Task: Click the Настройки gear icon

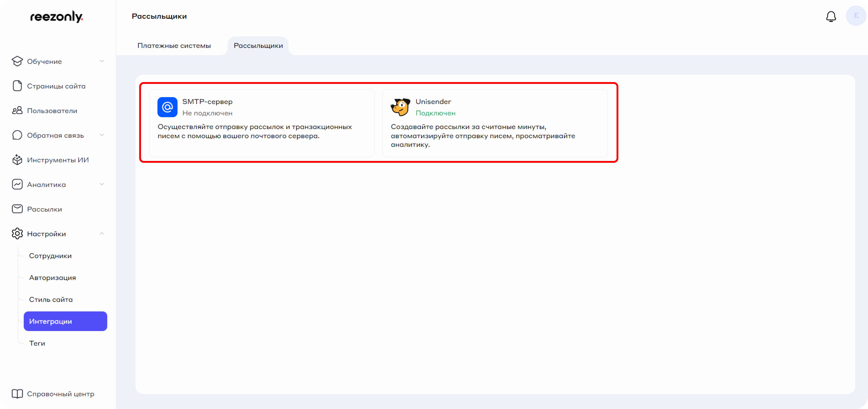Action: click(x=17, y=234)
